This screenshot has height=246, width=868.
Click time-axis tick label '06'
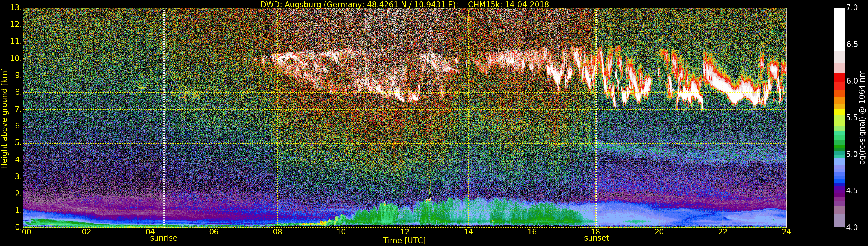click(x=214, y=232)
